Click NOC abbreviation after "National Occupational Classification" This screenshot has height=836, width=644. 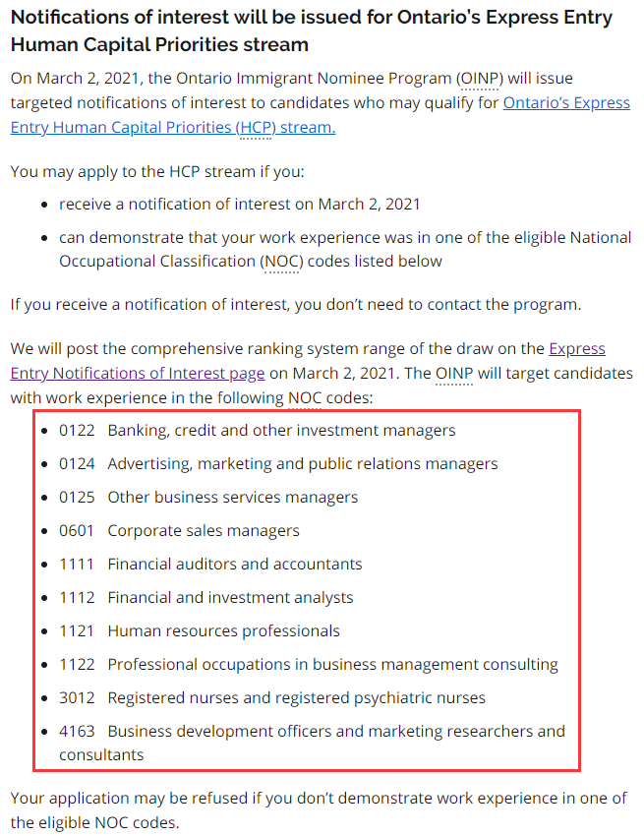tap(281, 262)
